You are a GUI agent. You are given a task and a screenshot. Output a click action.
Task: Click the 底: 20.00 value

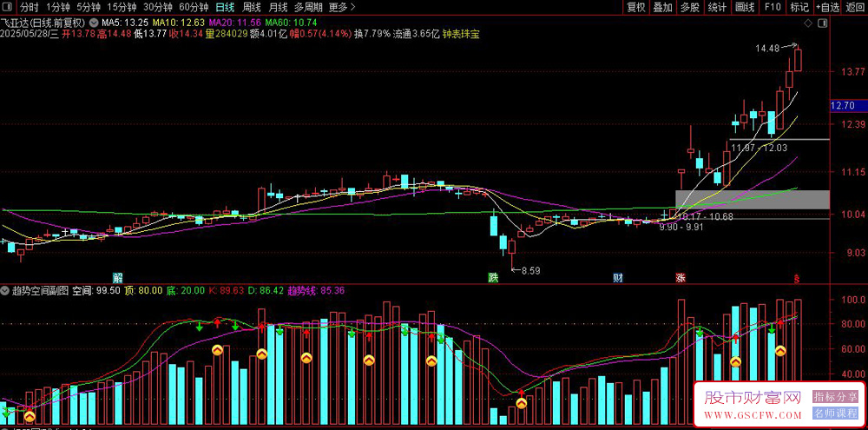click(186, 290)
